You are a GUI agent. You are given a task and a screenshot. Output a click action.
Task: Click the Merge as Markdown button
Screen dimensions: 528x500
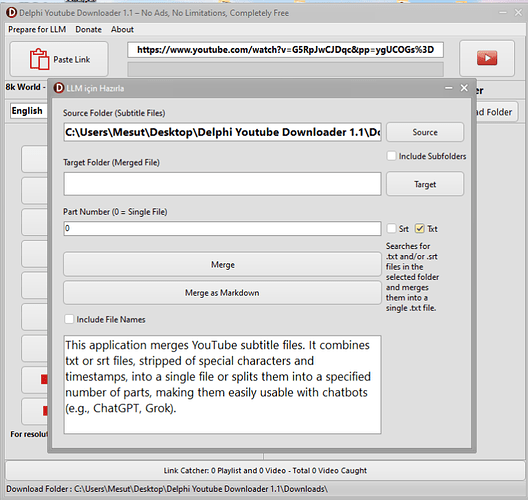222,293
